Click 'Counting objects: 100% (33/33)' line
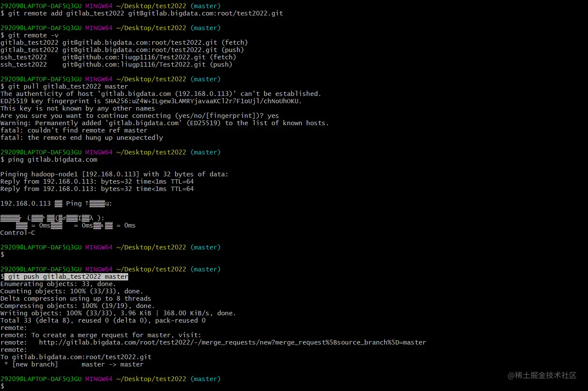 [x=71, y=291]
